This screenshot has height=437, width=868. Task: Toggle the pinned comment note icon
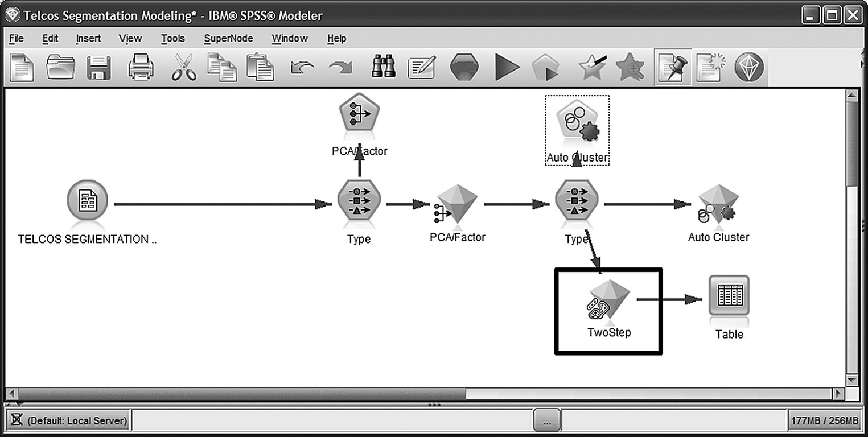pos(673,67)
